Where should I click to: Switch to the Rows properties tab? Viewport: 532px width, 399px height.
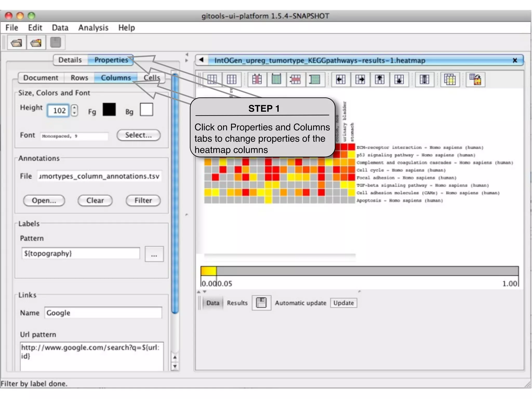pyautogui.click(x=79, y=78)
